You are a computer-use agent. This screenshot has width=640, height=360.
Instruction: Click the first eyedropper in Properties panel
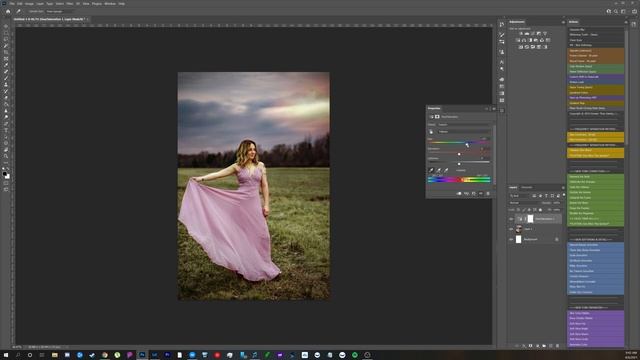tap(431, 170)
